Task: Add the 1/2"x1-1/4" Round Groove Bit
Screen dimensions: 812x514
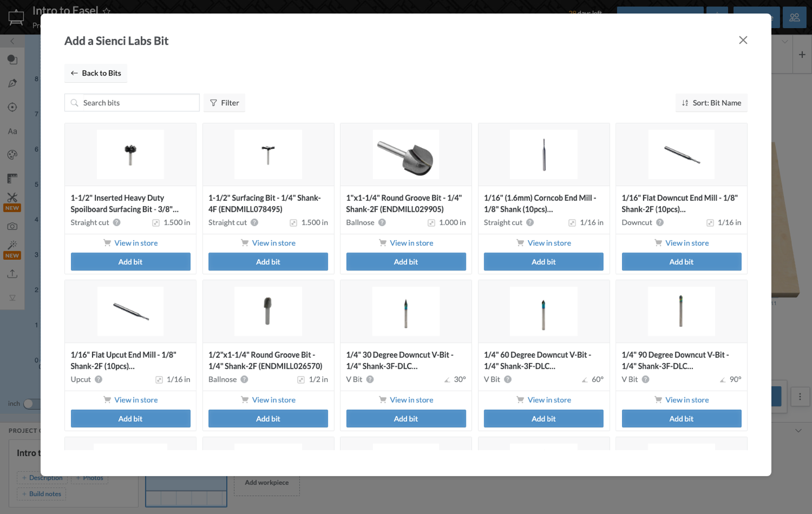Action: (268, 419)
